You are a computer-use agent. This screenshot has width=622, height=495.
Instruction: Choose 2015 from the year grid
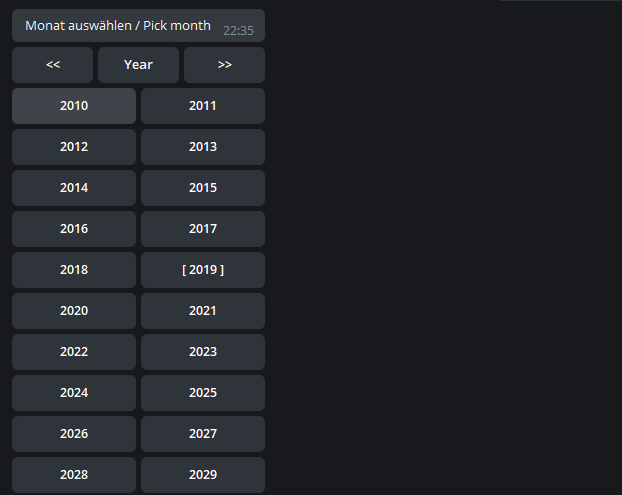click(203, 188)
